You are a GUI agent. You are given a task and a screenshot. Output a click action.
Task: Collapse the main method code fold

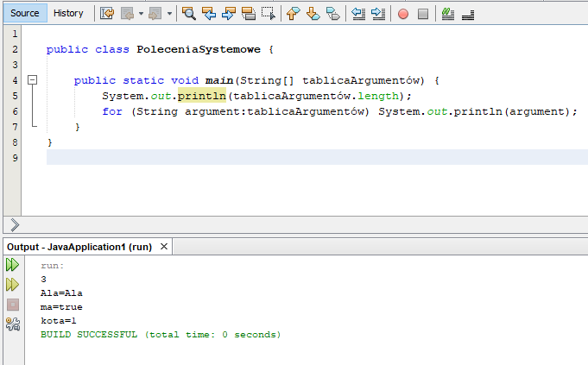pos(33,80)
